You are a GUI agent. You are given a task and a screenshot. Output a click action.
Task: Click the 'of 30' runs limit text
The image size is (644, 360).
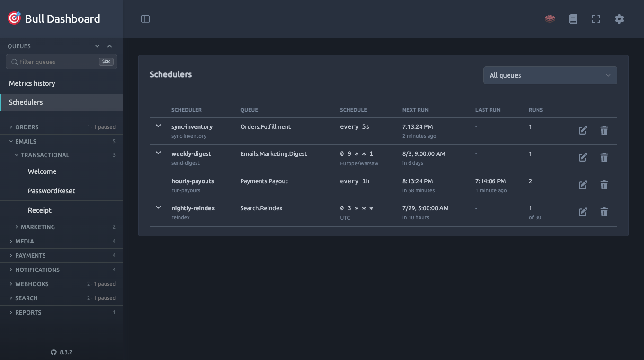[535, 217]
